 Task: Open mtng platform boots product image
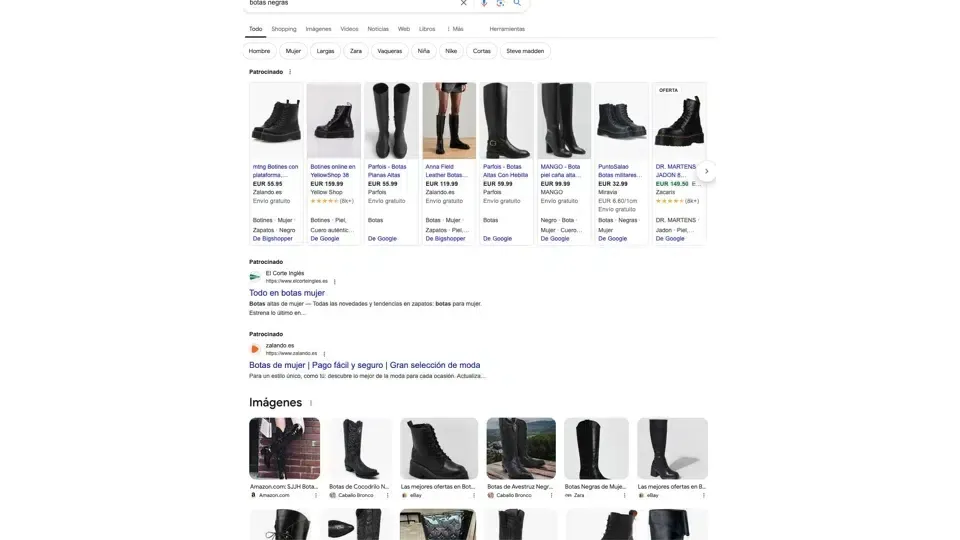pos(276,121)
